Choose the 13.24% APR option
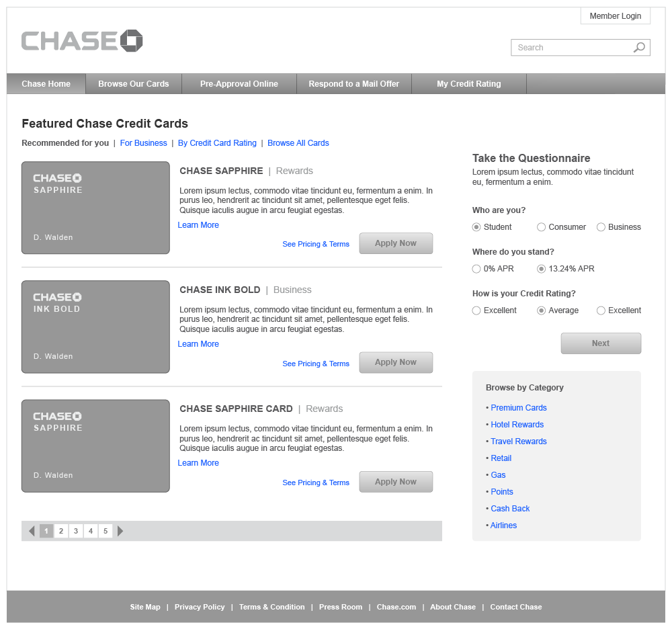The height and width of the screenshot is (629, 672). pyautogui.click(x=541, y=269)
